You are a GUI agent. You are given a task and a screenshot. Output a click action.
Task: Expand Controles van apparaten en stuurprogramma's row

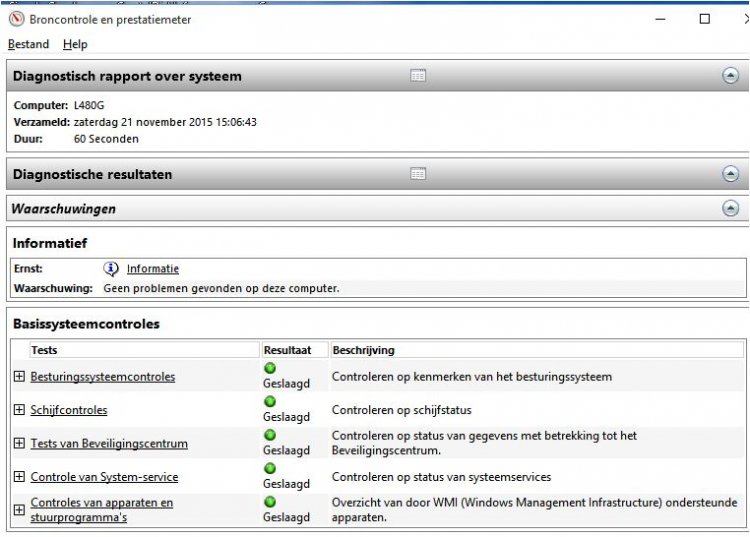pos(19,510)
